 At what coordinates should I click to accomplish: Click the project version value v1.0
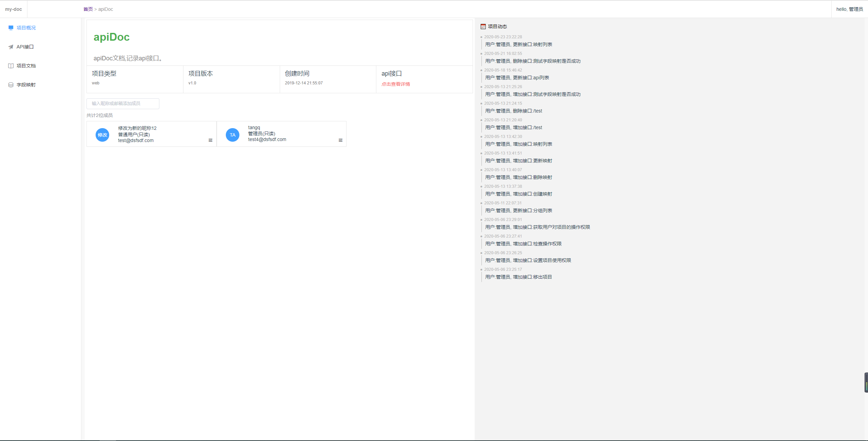click(x=192, y=83)
